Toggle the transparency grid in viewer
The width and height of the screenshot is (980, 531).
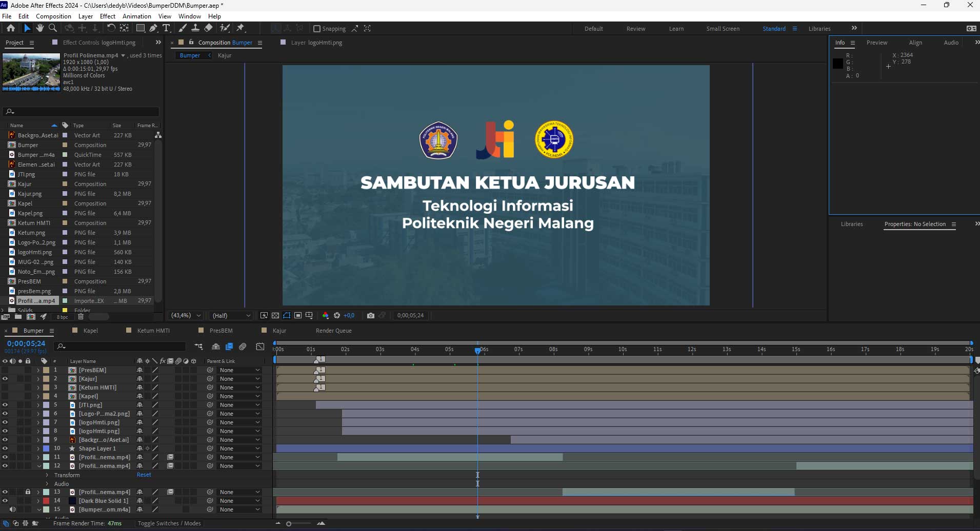275,316
